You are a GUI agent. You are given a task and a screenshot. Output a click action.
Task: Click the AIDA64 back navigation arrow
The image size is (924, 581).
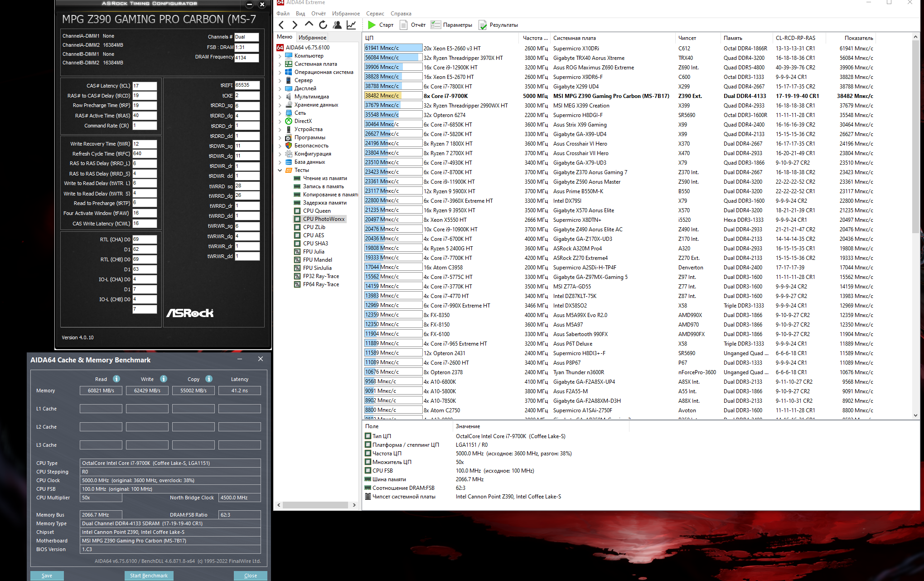coord(281,25)
